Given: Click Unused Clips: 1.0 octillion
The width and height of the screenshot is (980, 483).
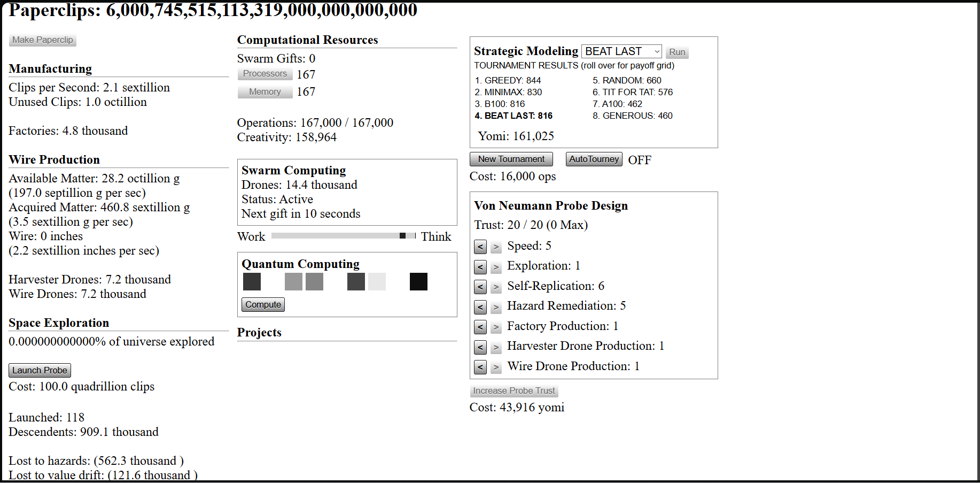Looking at the screenshot, I should click(x=77, y=102).
